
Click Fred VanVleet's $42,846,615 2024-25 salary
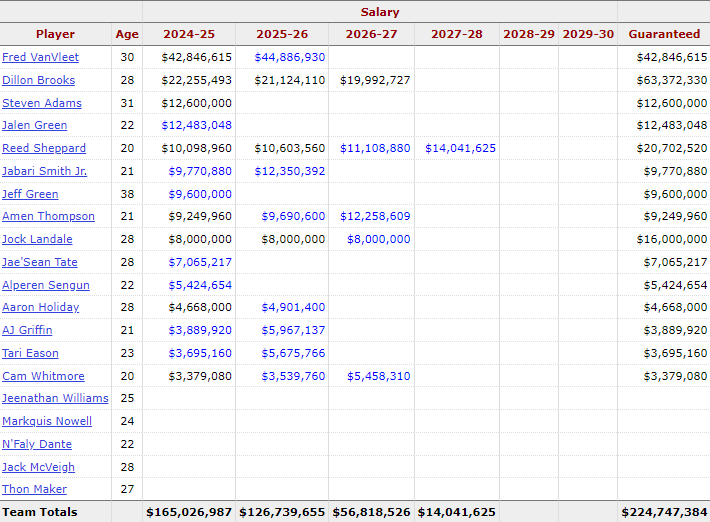coord(197,57)
